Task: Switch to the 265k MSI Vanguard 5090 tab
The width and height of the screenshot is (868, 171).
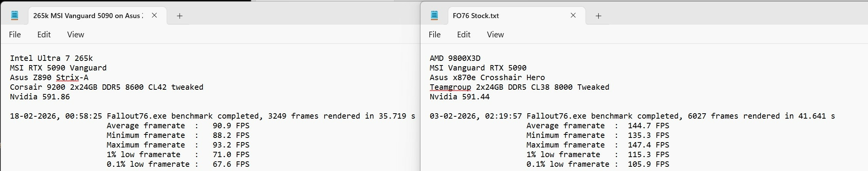Action: (88, 16)
